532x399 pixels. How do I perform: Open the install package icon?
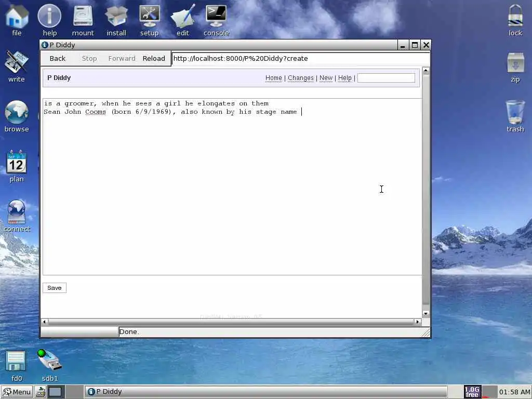[x=116, y=20]
